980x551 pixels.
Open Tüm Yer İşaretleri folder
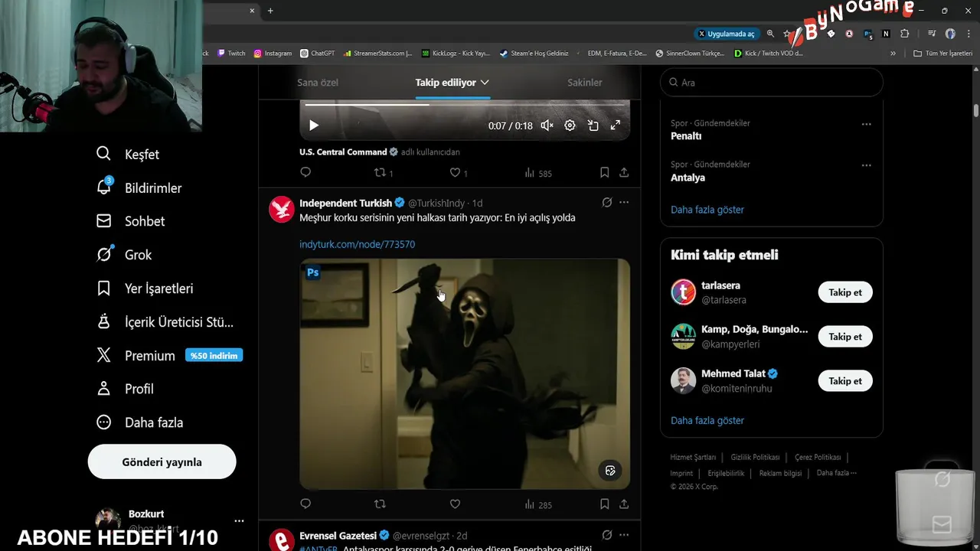(942, 54)
